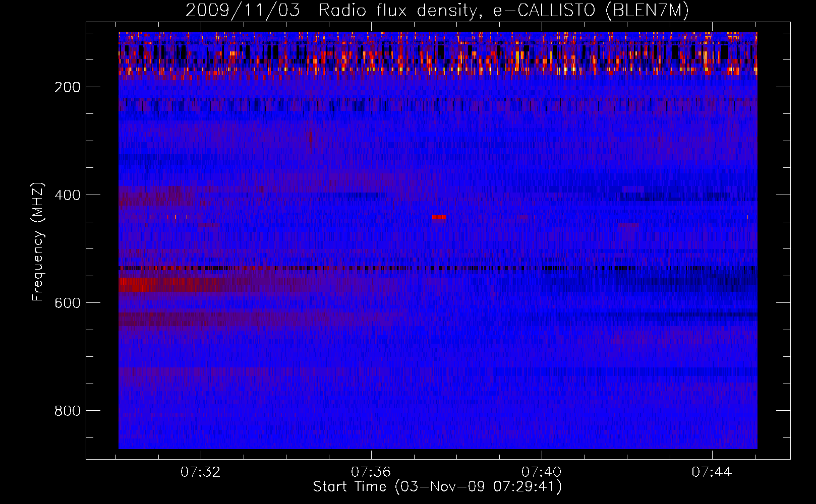This screenshot has width=816, height=504.
Task: Click the 'Frequency (MHZ)' axis label
Action: coord(38,242)
